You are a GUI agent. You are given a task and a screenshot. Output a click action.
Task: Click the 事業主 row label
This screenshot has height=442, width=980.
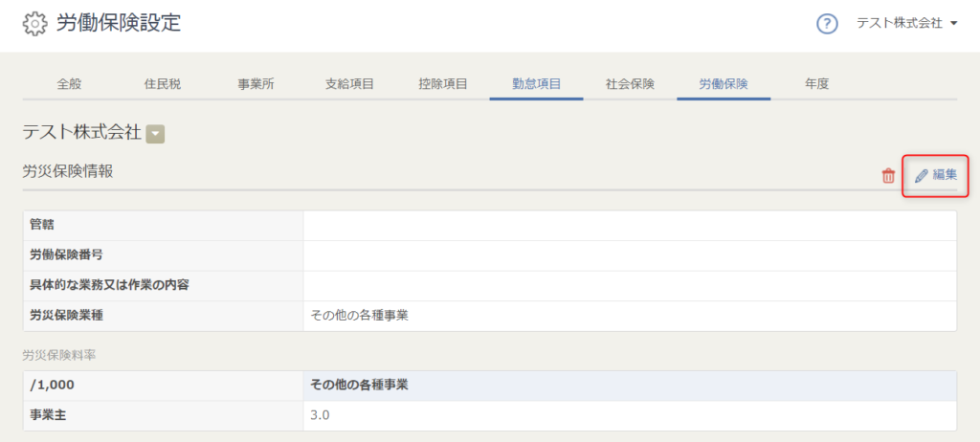(x=48, y=415)
